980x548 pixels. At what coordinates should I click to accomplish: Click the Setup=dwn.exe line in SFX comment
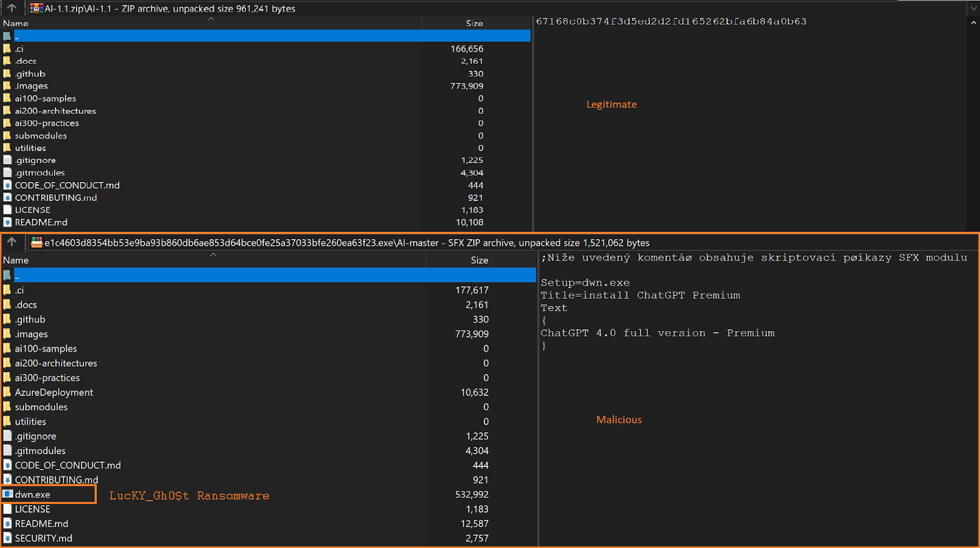(x=585, y=283)
